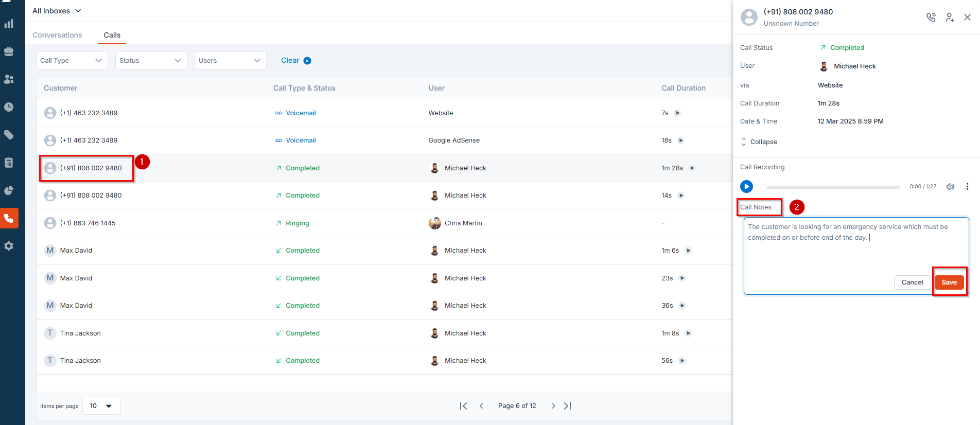Play recording of the 23s call
The image size is (980, 425).
pyautogui.click(x=682, y=278)
